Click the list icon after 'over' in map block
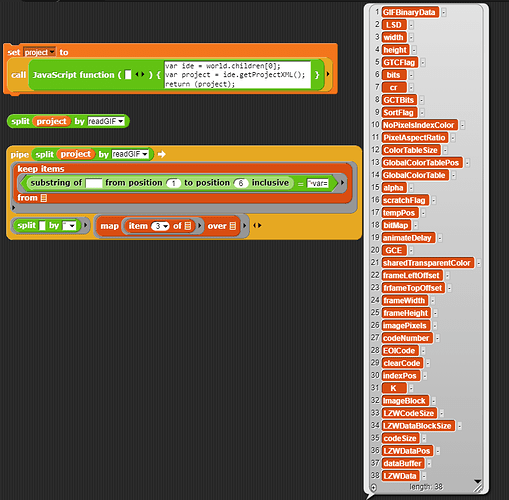 [x=233, y=226]
